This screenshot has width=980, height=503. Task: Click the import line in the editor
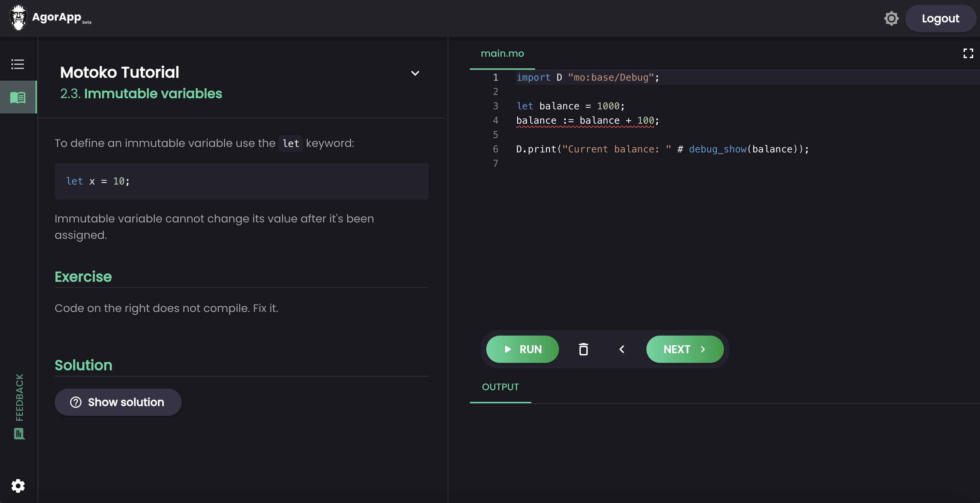[587, 77]
